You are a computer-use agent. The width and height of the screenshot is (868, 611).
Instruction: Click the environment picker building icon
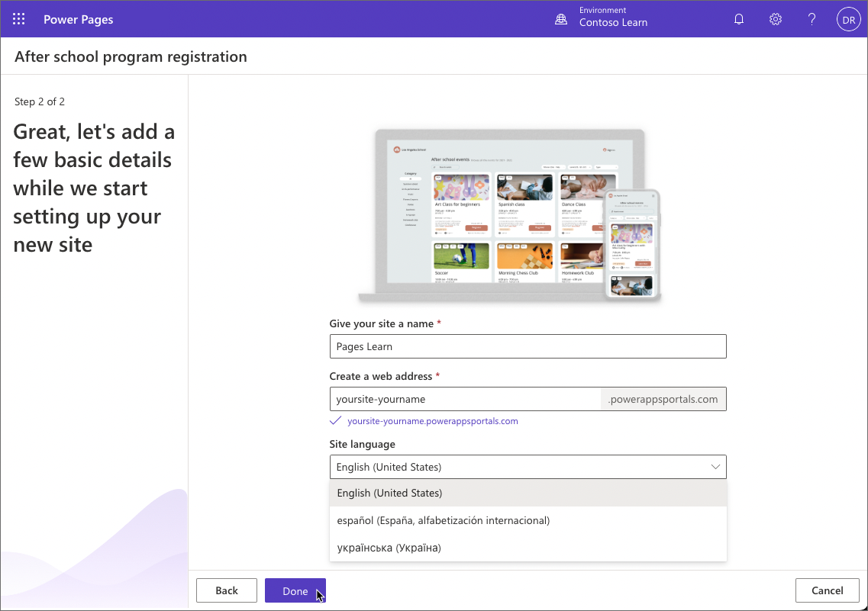(560, 18)
